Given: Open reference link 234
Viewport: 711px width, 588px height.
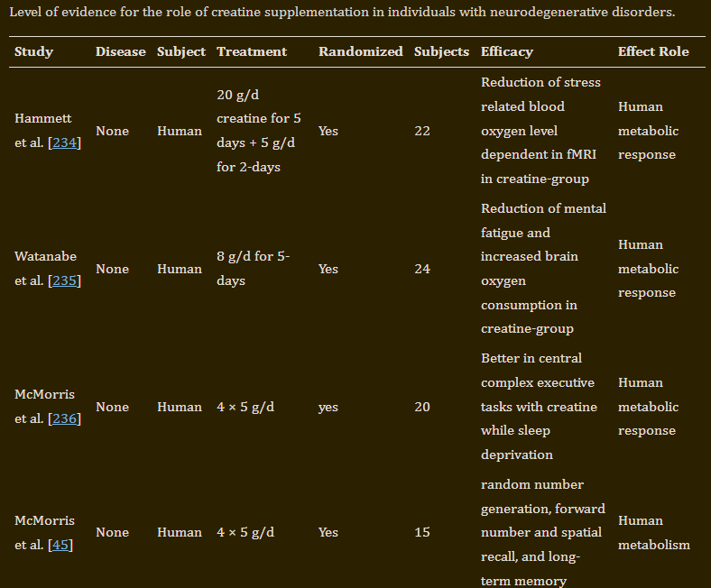Looking at the screenshot, I should click(64, 142).
